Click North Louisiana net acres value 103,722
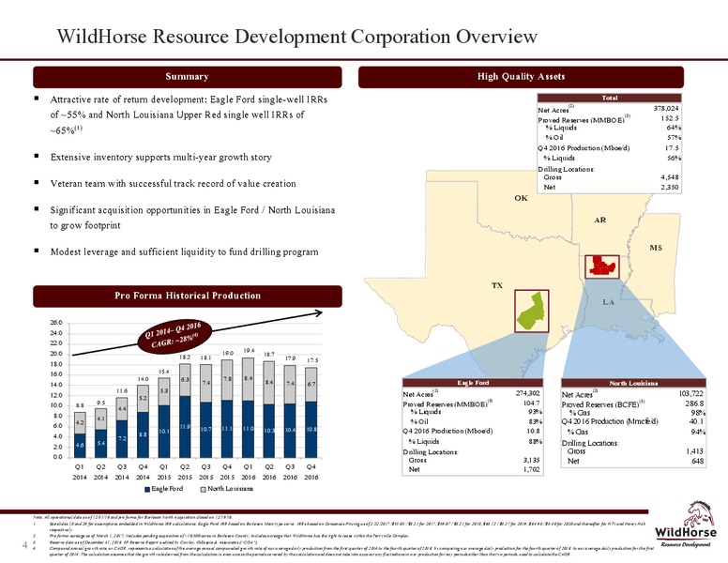This screenshot has height=563, width=728. tap(691, 394)
